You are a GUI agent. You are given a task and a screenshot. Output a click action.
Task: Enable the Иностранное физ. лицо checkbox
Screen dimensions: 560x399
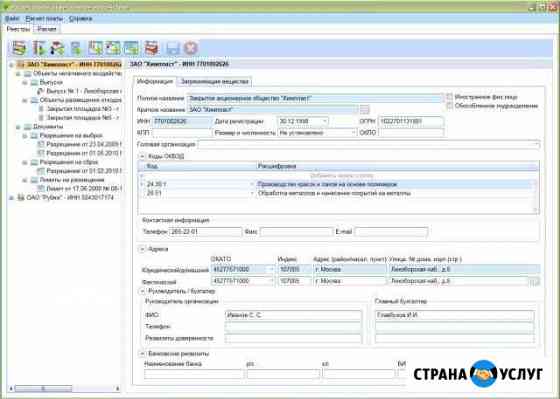click(x=450, y=96)
